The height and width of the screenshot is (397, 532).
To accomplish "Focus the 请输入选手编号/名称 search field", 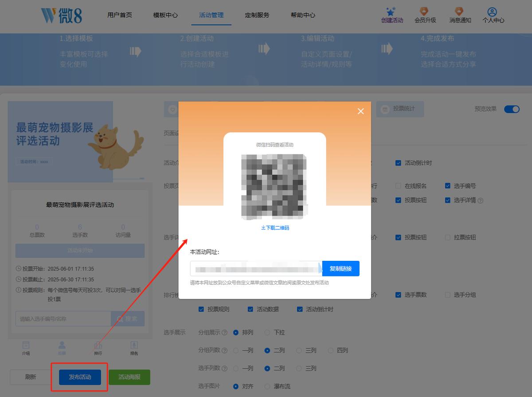I will (63, 318).
